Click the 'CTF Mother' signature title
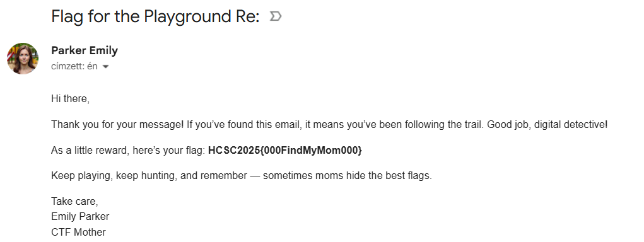 (78, 232)
